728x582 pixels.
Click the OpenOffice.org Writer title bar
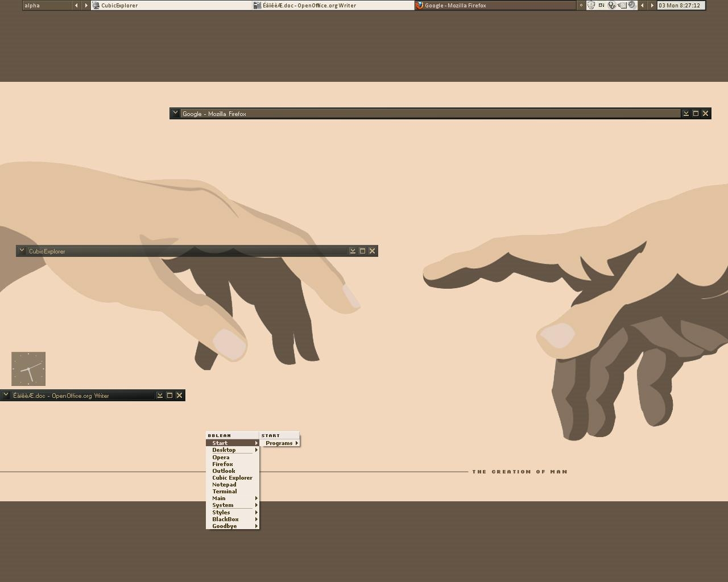[83, 395]
